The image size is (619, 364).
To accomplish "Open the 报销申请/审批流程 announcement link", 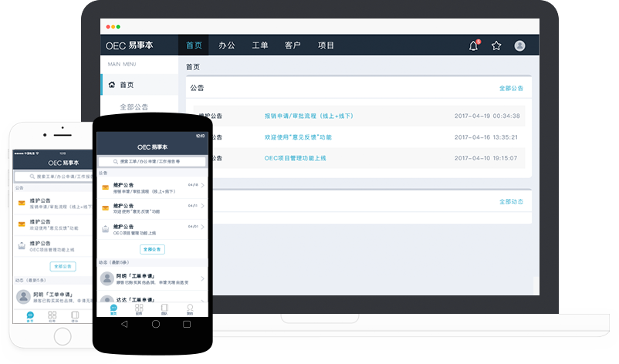I will 308,116.
